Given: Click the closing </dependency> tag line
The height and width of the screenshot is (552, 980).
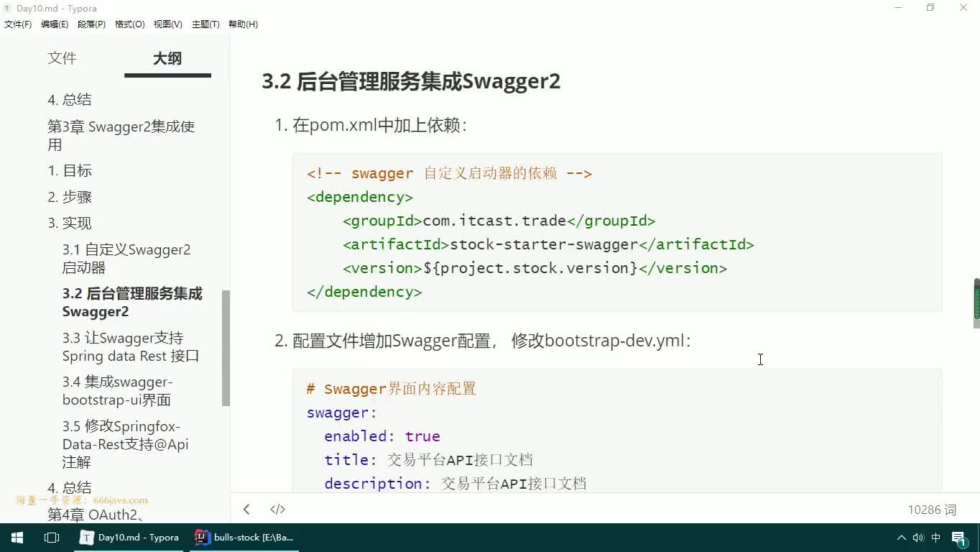Looking at the screenshot, I should click(x=364, y=292).
